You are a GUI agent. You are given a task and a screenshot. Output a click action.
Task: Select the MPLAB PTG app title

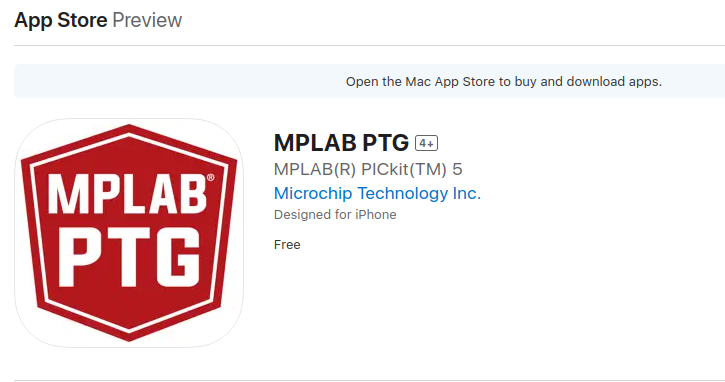pyautogui.click(x=341, y=142)
